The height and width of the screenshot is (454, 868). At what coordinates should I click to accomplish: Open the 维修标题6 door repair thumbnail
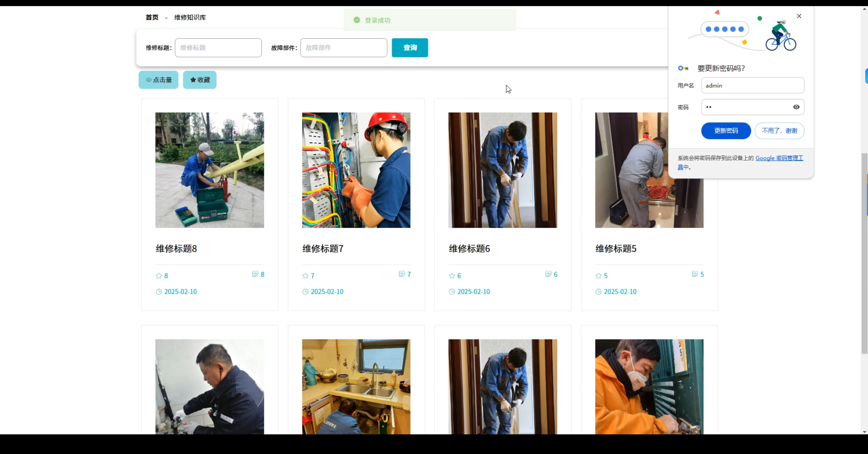(502, 170)
